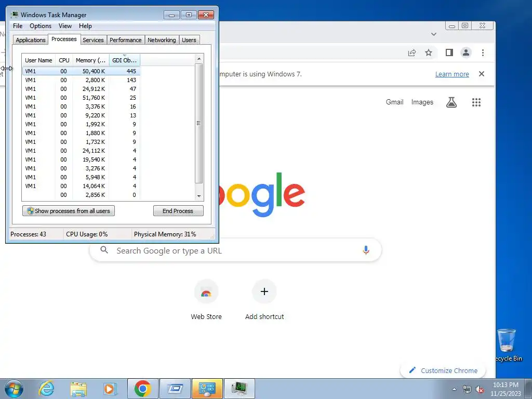532x399 pixels.
Task: Switch to the Performance tab
Action: [x=126, y=40]
